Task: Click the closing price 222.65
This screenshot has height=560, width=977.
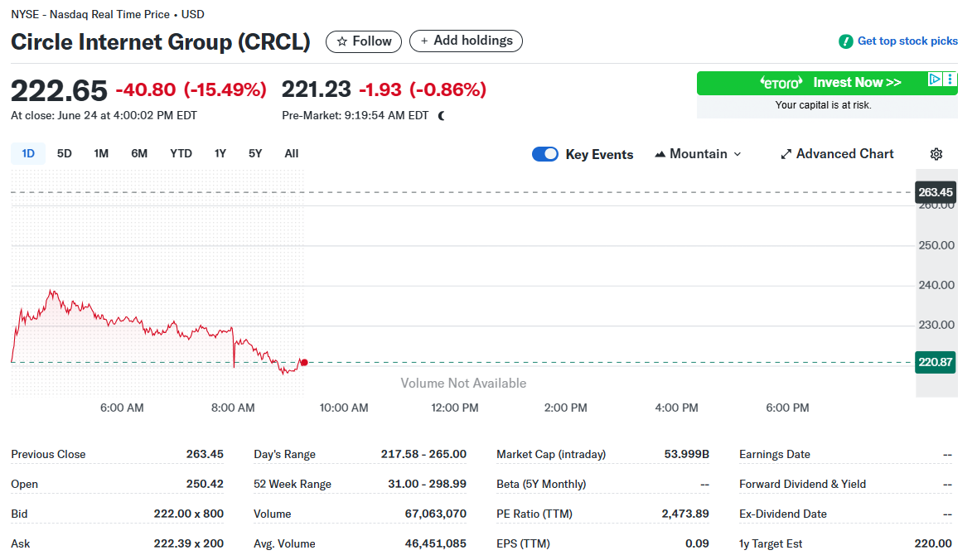Action: tap(59, 91)
